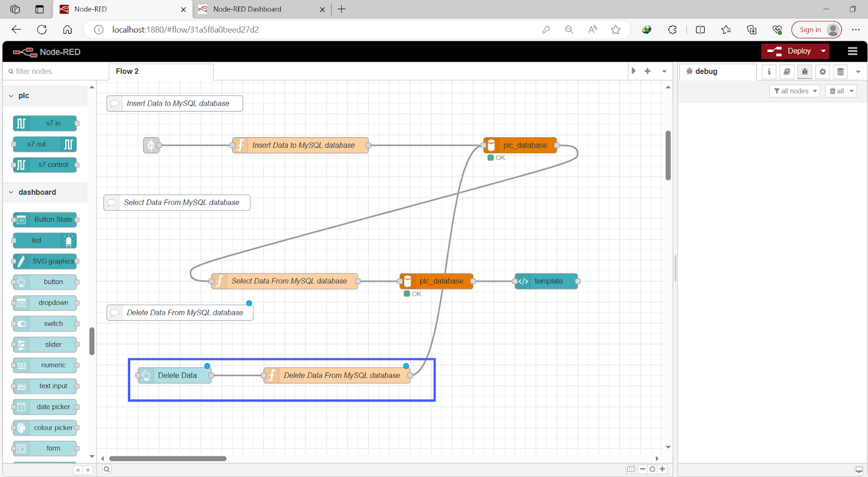Show hidden flow tabs with the arrow

point(633,71)
